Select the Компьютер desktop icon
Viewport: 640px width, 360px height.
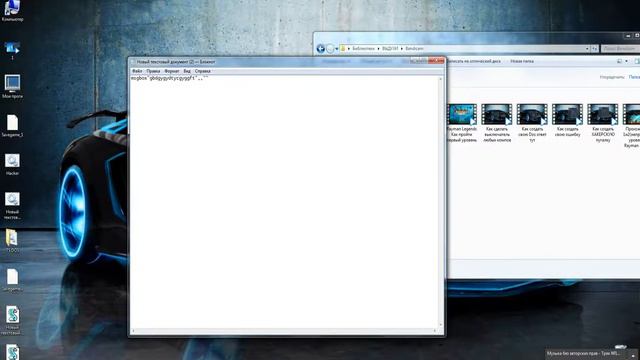pyautogui.click(x=12, y=11)
